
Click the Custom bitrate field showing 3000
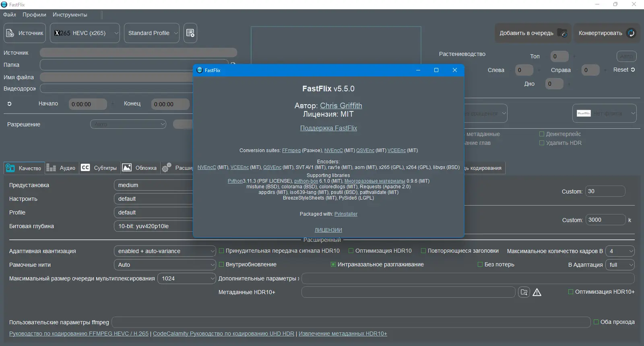click(606, 220)
